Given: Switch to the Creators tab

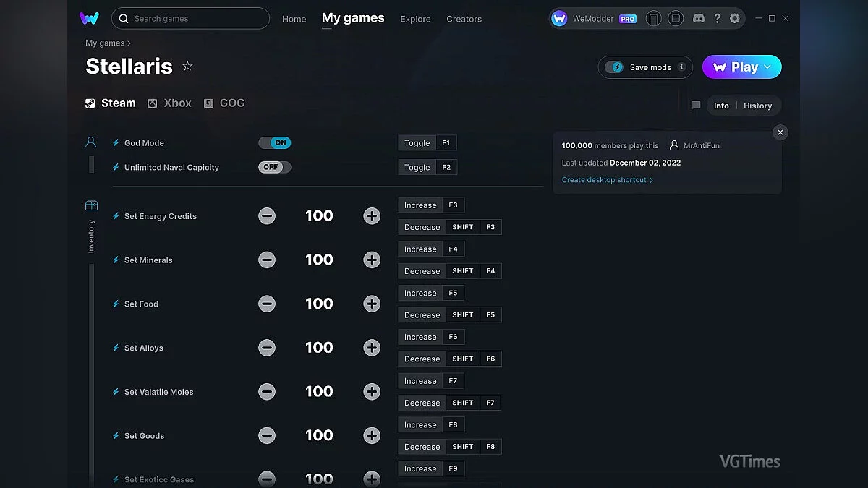Looking at the screenshot, I should [x=464, y=19].
